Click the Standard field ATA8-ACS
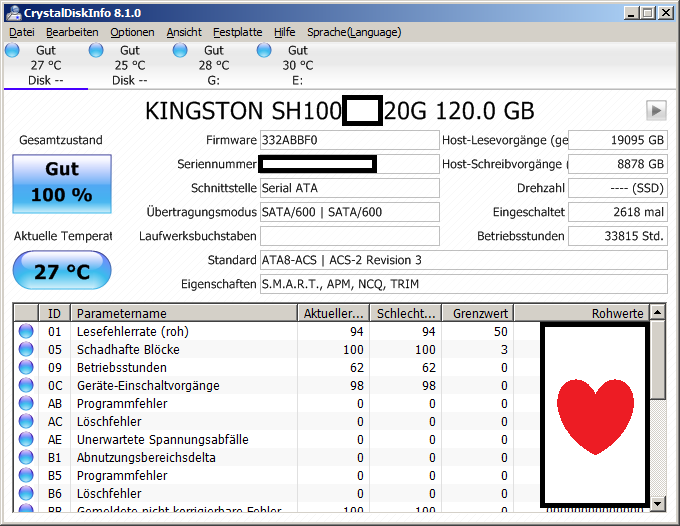Image resolution: width=680 pixels, height=526 pixels. tap(464, 260)
